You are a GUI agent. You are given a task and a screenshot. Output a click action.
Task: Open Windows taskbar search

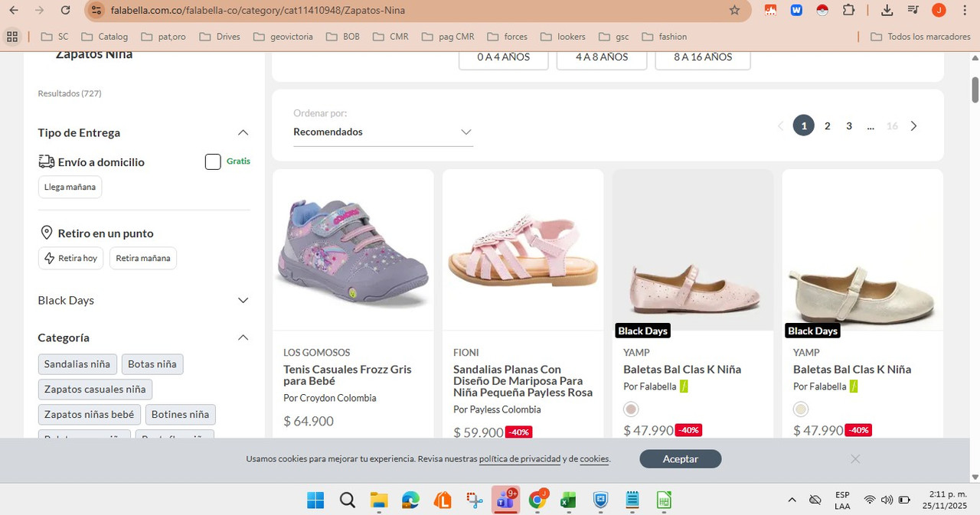click(347, 500)
